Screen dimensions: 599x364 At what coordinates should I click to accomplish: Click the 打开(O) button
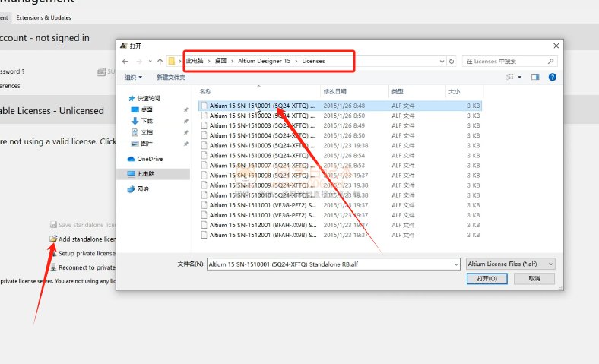coord(487,279)
